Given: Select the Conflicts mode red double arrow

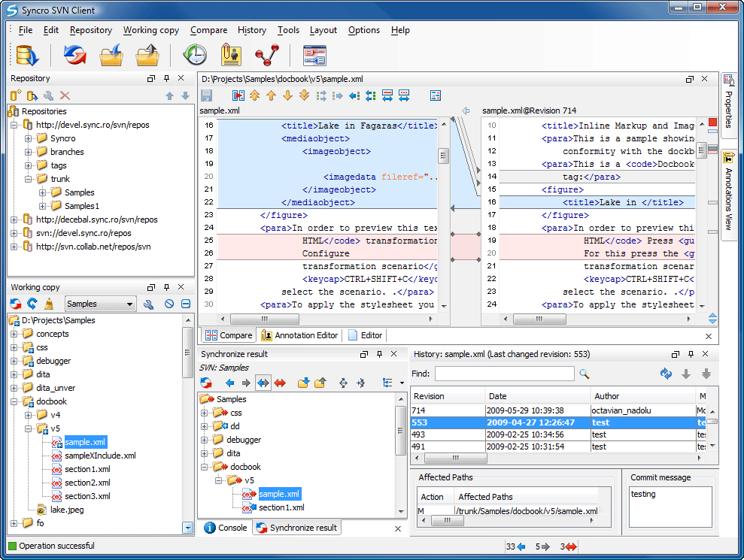Looking at the screenshot, I should [280, 383].
